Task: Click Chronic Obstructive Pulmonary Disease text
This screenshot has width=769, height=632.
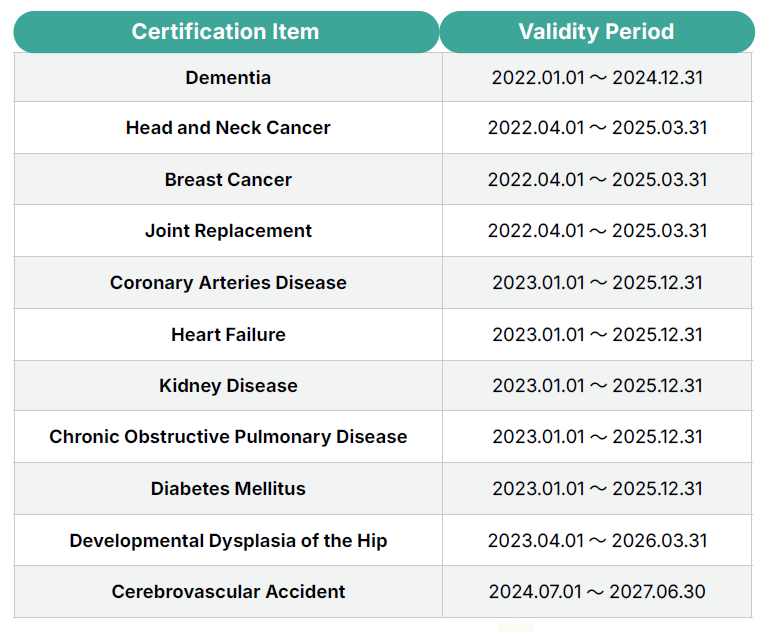Action: [228, 437]
